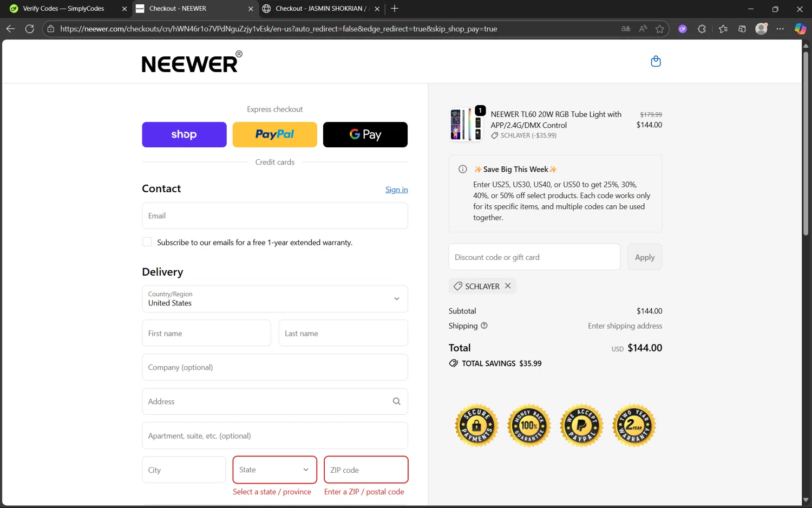812x508 pixels.
Task: Click the Enter shipping address text
Action: tap(625, 325)
